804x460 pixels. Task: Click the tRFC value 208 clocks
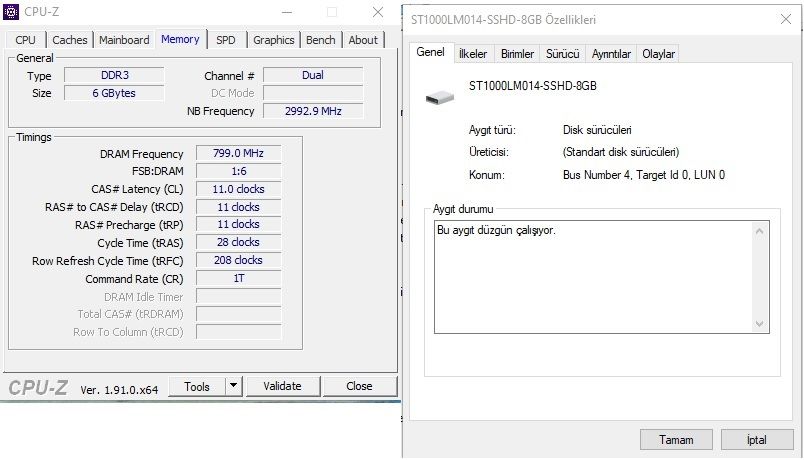tap(238, 260)
